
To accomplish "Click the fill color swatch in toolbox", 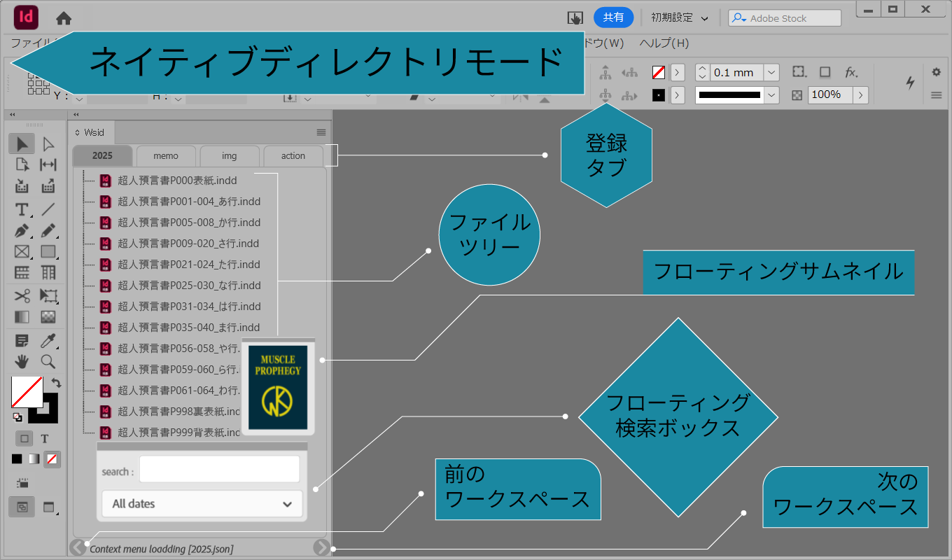I will coord(25,392).
